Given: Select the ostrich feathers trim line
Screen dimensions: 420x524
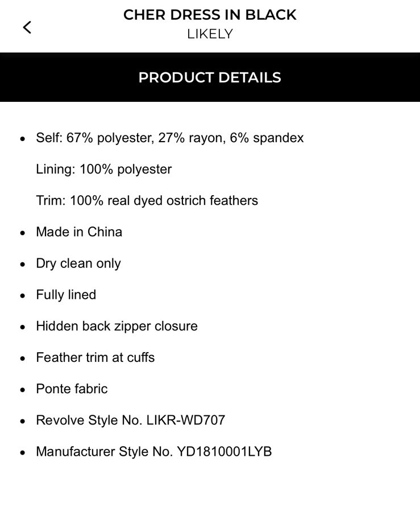Looking at the screenshot, I should click(x=147, y=200).
